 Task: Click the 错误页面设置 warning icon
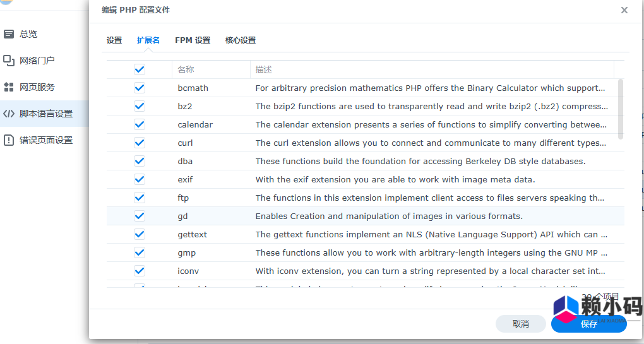tap(9, 140)
